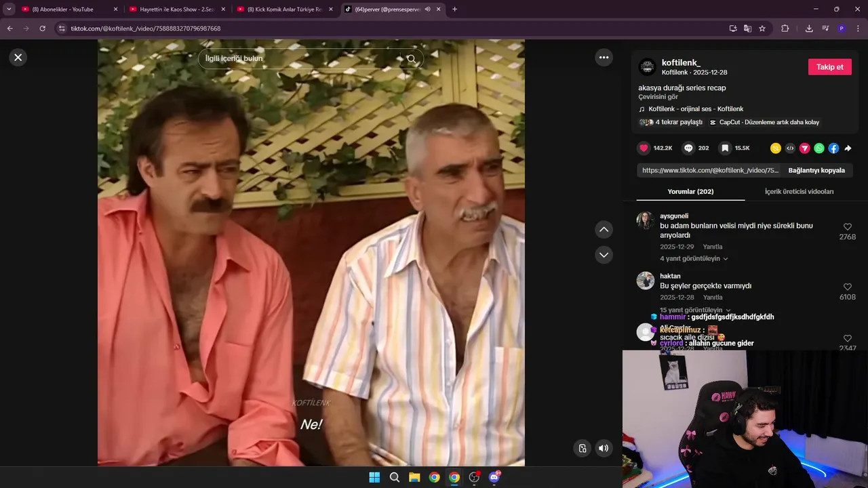Open more share options with the arrow
Viewport: 868px width, 488px height.
(848, 148)
